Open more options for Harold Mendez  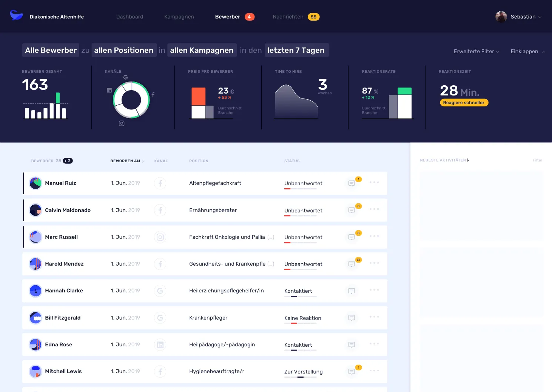click(x=374, y=263)
